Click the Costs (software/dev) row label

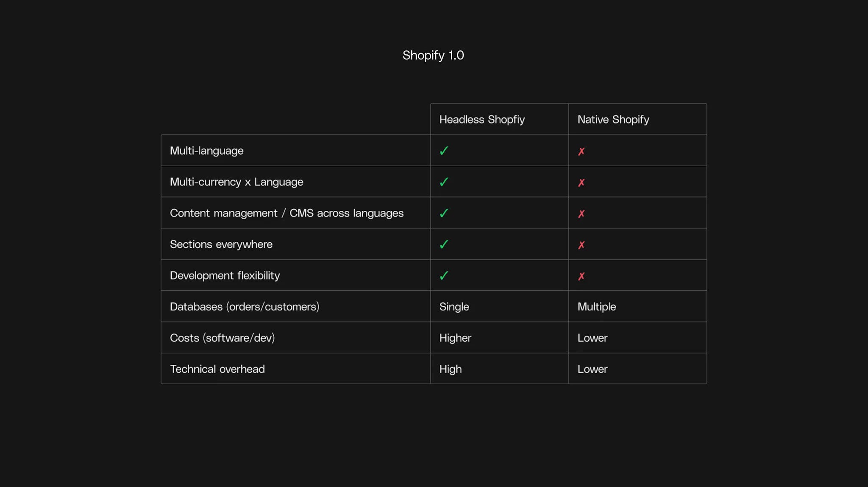222,338
